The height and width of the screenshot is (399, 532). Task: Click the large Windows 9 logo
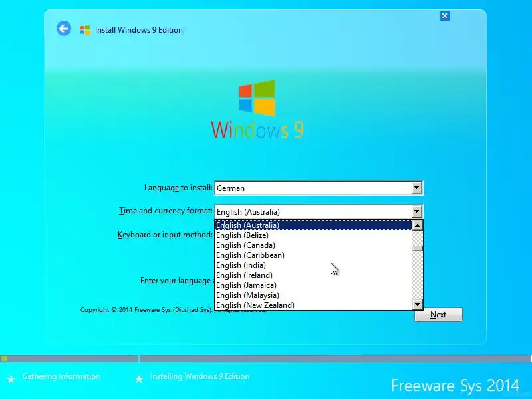(x=257, y=109)
